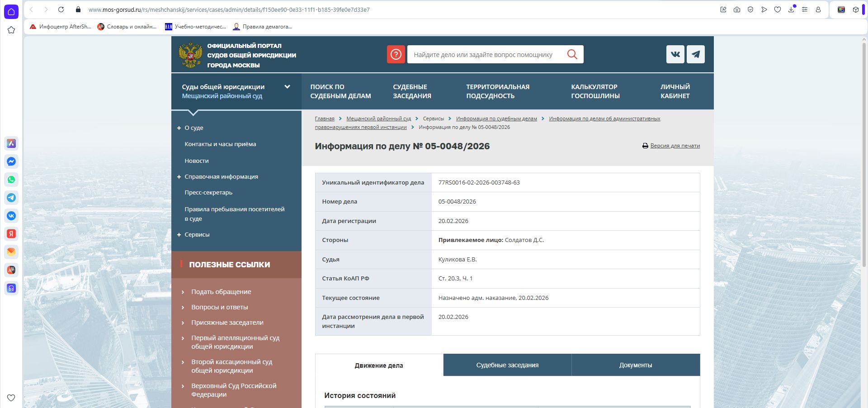868x408 pixels.
Task: Expand the courts of general jurisdiction dropdown
Action: (x=287, y=87)
